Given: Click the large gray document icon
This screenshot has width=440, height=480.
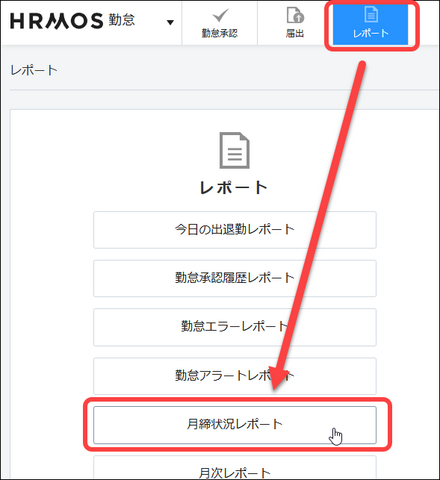Looking at the screenshot, I should [234, 150].
